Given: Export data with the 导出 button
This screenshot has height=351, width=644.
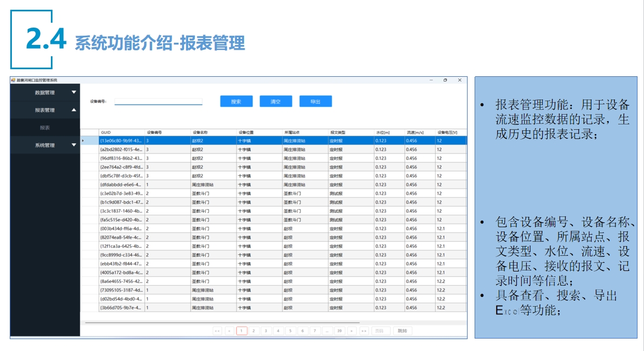Looking at the screenshot, I should click(316, 102).
